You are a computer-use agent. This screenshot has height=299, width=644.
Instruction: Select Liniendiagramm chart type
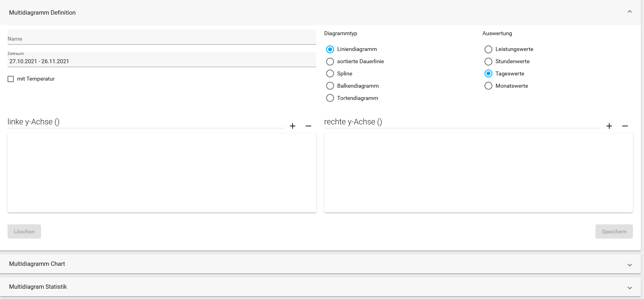[x=330, y=49]
